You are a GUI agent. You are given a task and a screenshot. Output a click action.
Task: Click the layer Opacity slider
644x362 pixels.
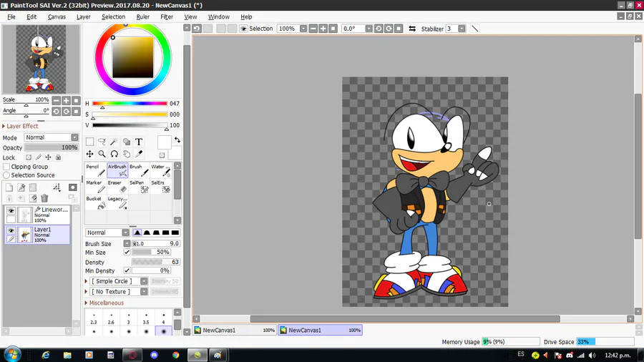[x=52, y=148]
